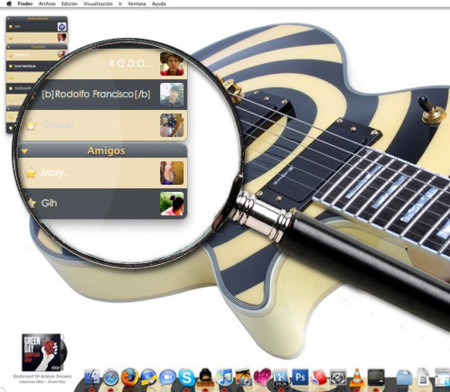Open iTunes from the dock
Viewport: 450px width, 392px height.
click(224, 378)
